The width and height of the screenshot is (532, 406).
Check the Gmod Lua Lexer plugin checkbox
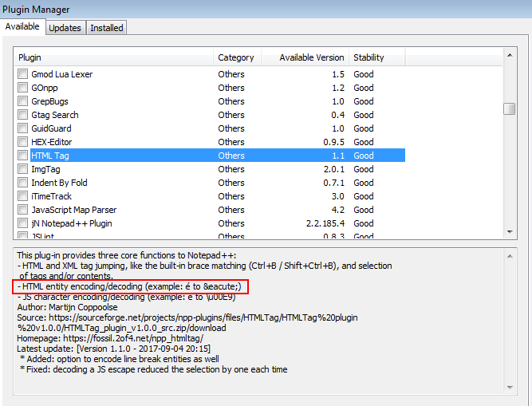pyautogui.click(x=23, y=74)
